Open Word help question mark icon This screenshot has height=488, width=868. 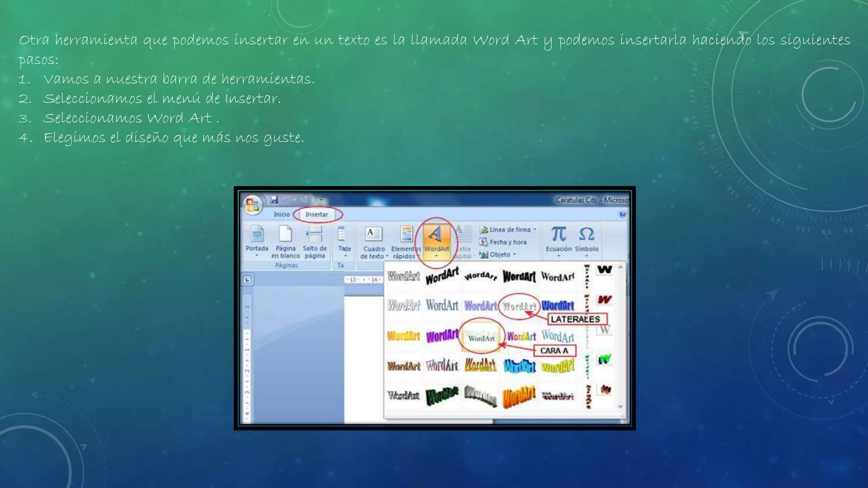click(x=622, y=214)
